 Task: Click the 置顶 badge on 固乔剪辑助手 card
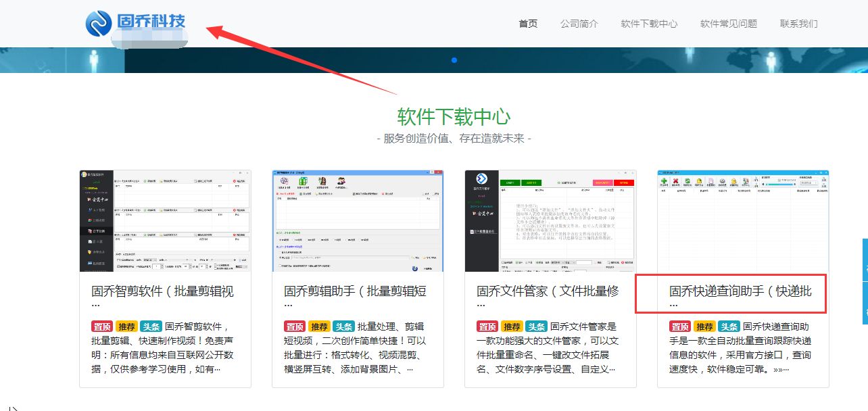(295, 326)
